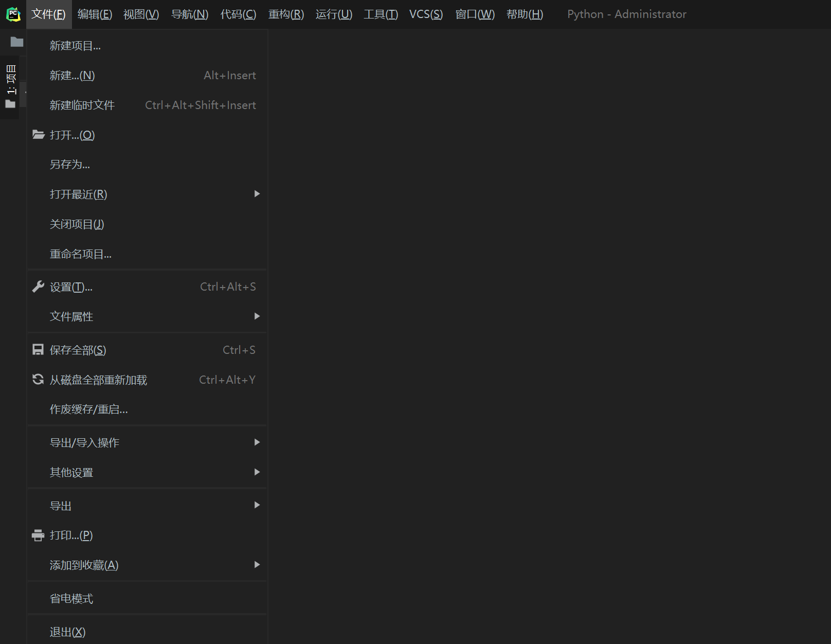Viewport: 831px width, 644px height.
Task: Open the VCS(S) menu
Action: [426, 14]
